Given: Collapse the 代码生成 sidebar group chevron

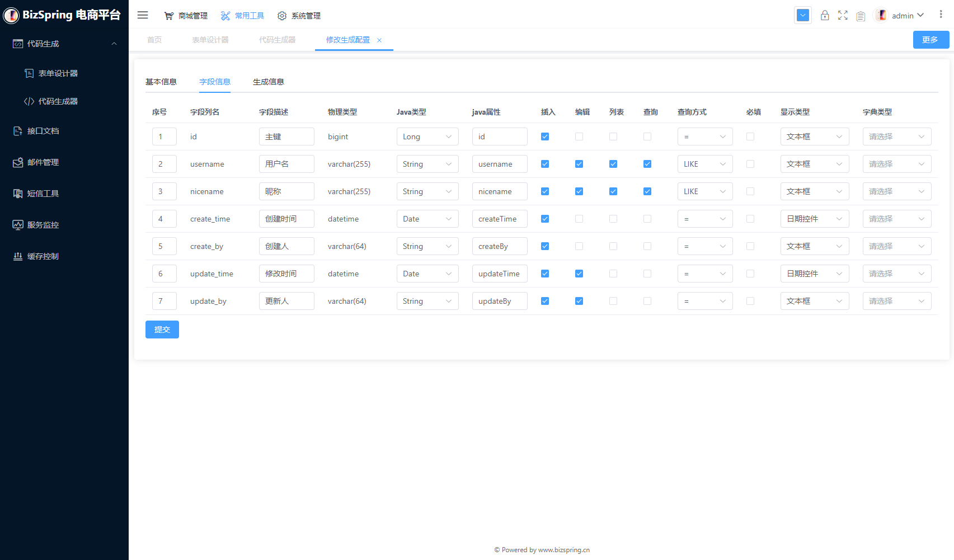Looking at the screenshot, I should (114, 44).
